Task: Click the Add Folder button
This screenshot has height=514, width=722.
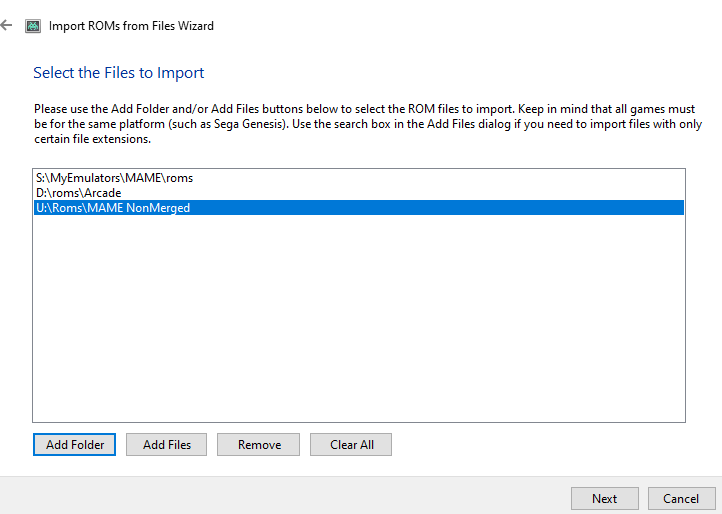Action: click(75, 444)
